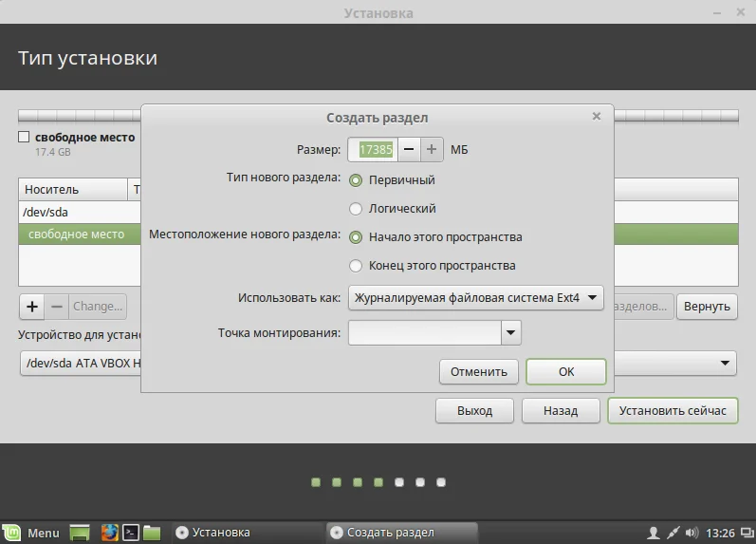Open the Использовать как filesystem dropdown
The image size is (756, 544).
(x=475, y=298)
